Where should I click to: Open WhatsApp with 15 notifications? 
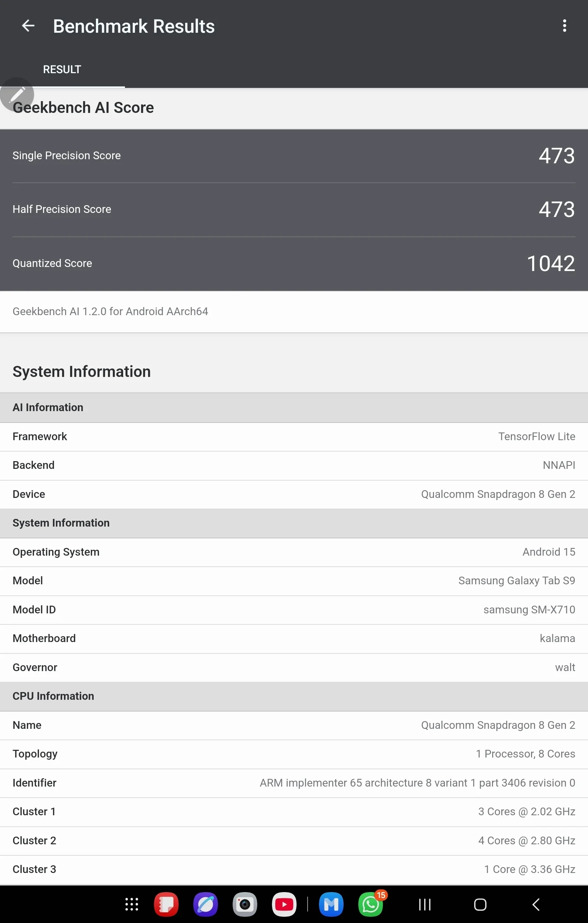pyautogui.click(x=371, y=904)
